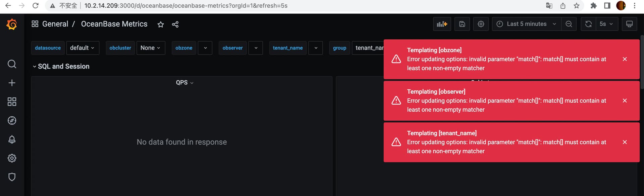Open the Server Admin shield icon
644x196 pixels.
(12, 177)
